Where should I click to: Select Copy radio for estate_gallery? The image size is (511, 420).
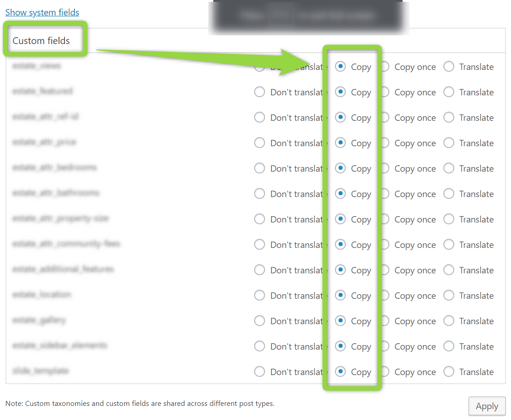click(x=340, y=321)
